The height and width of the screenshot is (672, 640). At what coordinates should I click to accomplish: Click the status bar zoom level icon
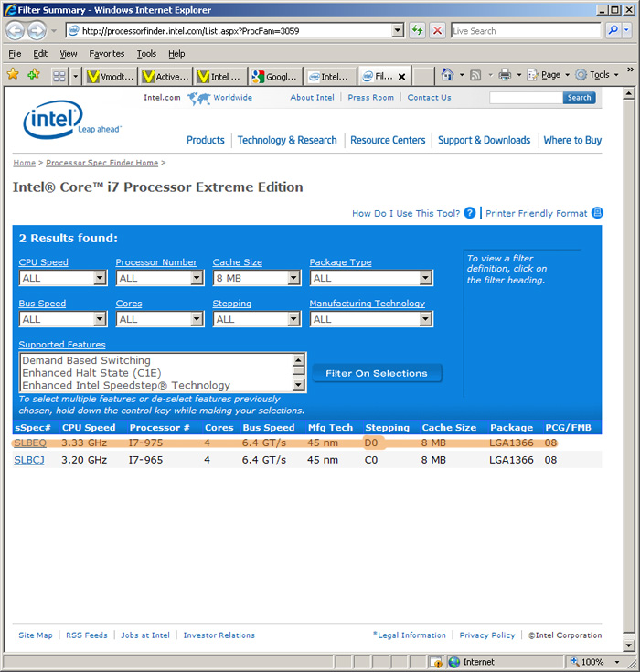point(574,662)
